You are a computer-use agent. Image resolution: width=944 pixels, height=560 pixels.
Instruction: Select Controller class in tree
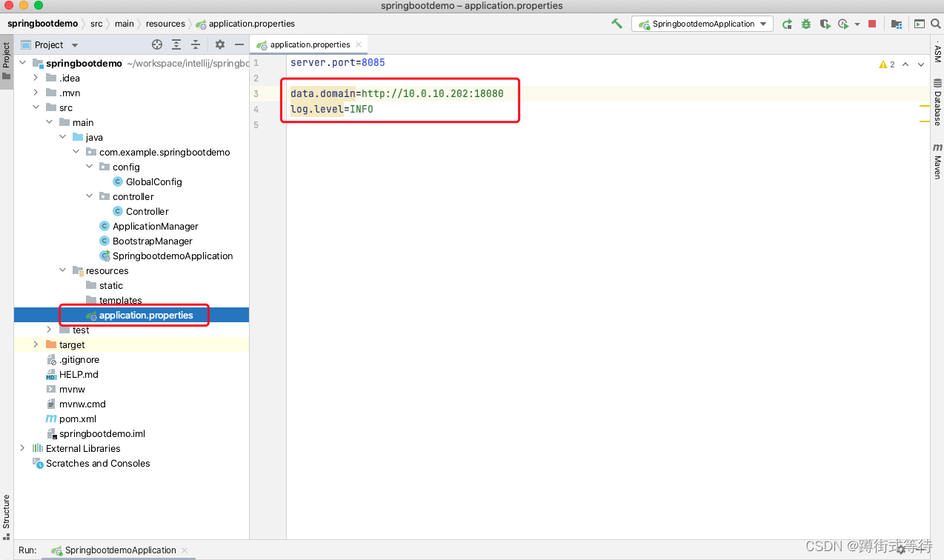(x=147, y=211)
